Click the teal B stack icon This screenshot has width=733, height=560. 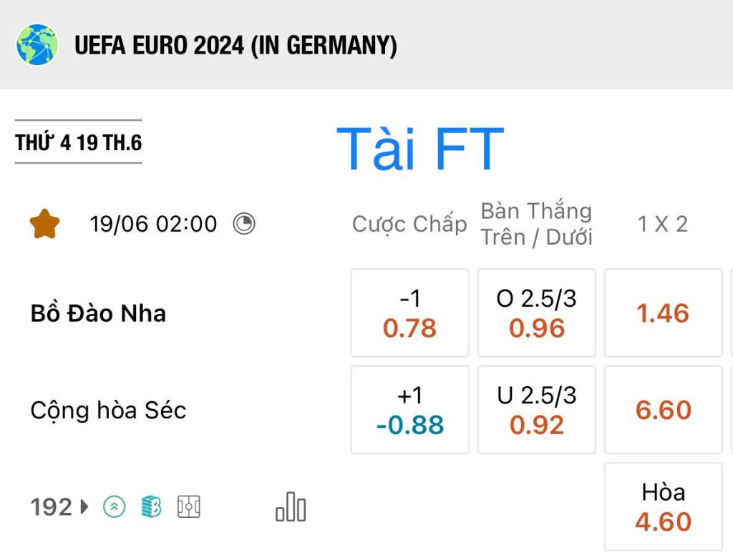(x=151, y=507)
